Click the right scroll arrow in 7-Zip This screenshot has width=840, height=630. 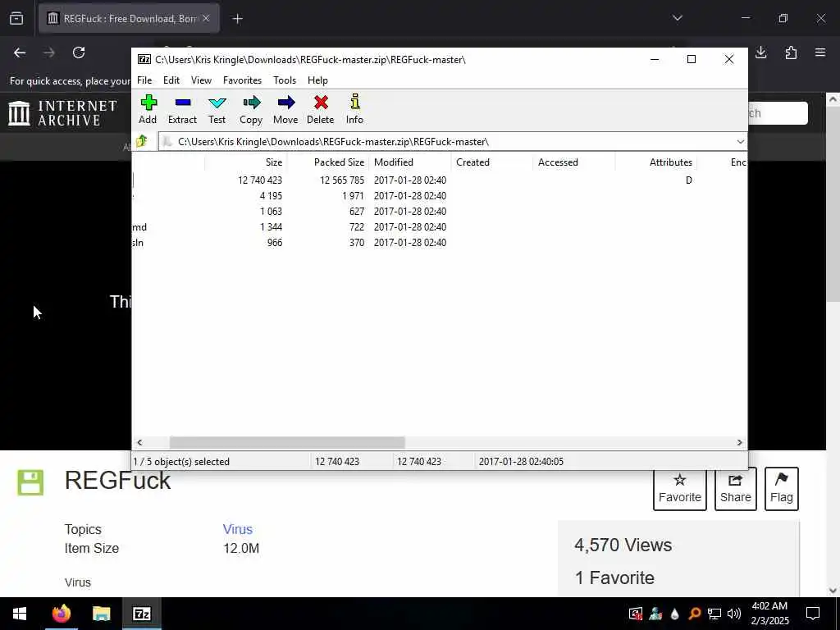pos(739,442)
